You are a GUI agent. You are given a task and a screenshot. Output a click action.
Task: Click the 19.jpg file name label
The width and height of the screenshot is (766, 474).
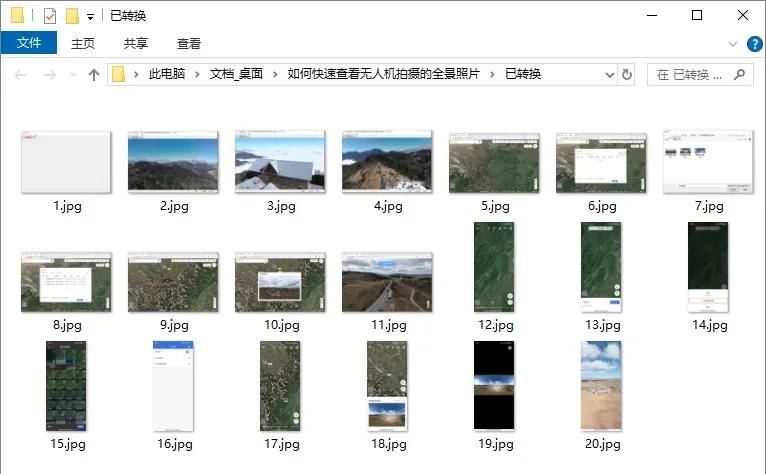[x=496, y=444]
